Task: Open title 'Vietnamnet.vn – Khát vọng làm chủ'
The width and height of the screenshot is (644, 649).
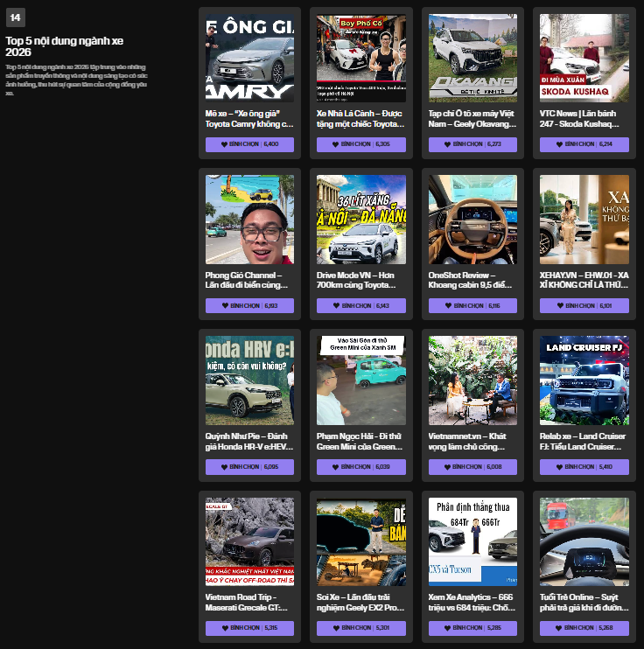Action: point(467,441)
